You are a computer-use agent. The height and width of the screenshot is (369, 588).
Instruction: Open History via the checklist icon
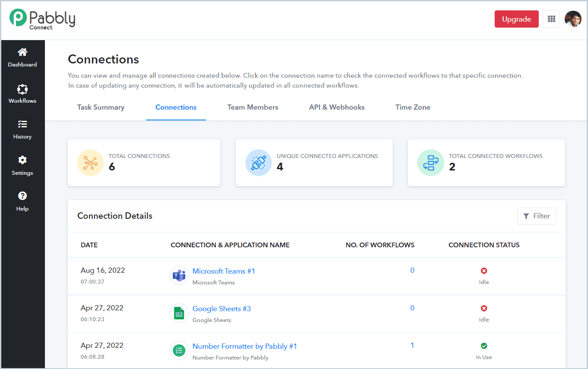[22, 124]
